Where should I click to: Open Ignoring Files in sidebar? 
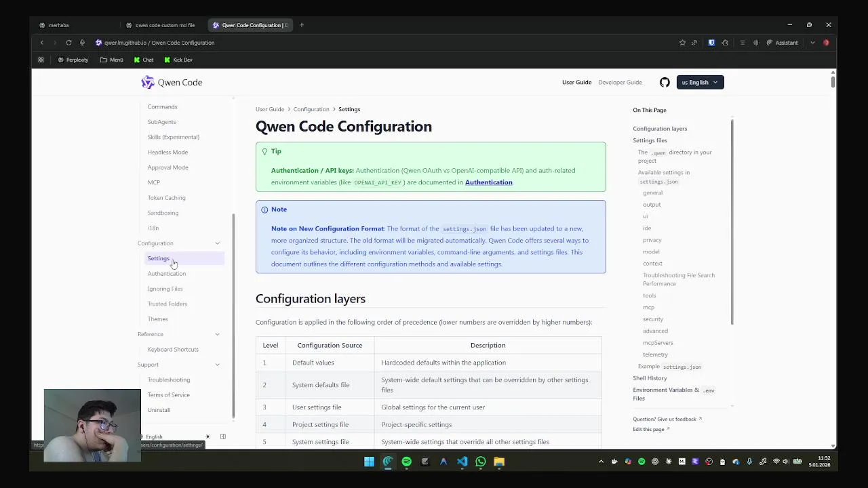coord(165,289)
